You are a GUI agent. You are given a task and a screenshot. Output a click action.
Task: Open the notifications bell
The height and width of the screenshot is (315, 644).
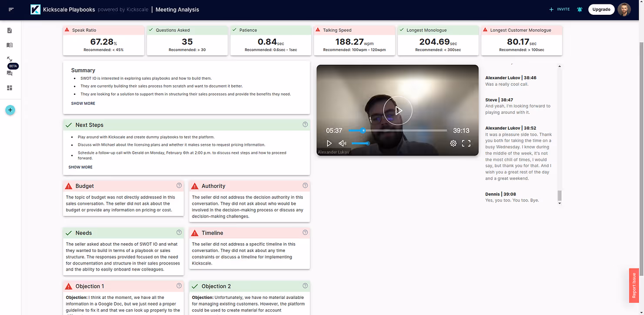coord(580,9)
